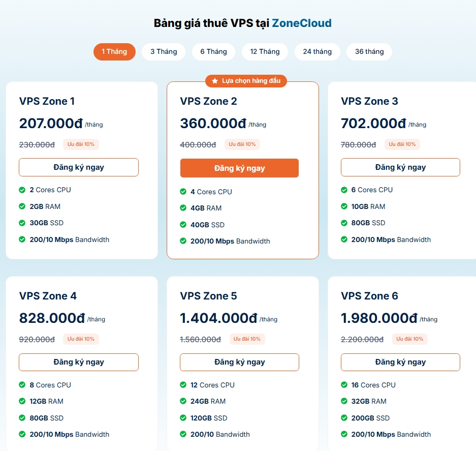This screenshot has width=476, height=451.
Task: Choose the 6 Tháng pricing period
Action: pyautogui.click(x=214, y=52)
